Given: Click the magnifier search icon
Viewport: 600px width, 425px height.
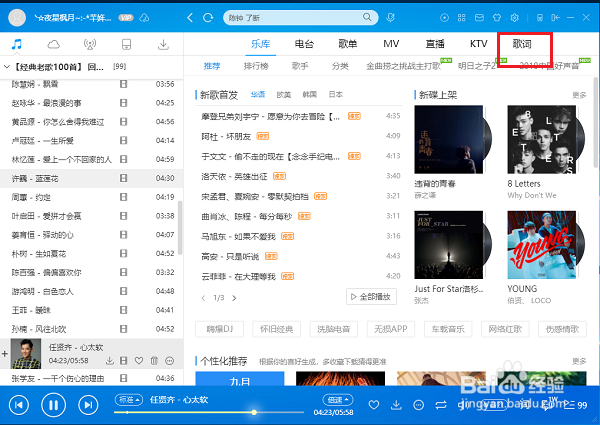Looking at the screenshot, I should coord(367,17).
